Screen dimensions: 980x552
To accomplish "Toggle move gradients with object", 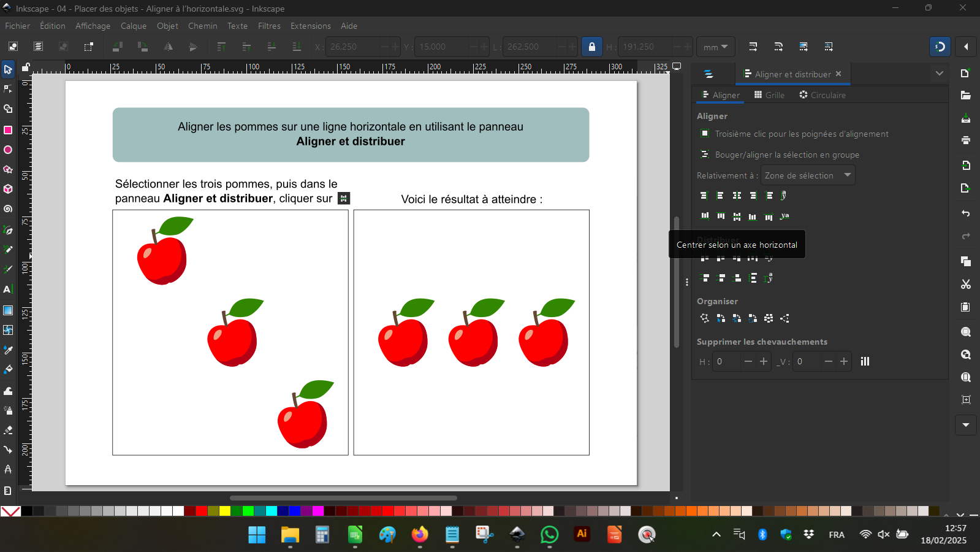I will tap(803, 47).
